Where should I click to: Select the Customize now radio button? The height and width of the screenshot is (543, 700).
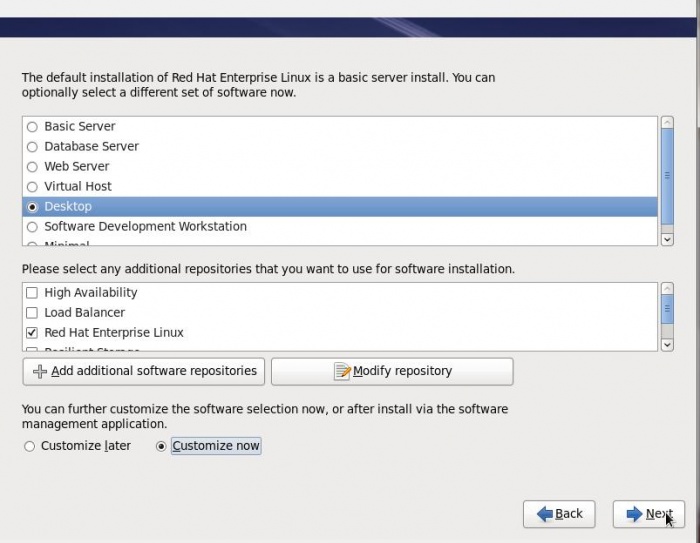pos(161,446)
